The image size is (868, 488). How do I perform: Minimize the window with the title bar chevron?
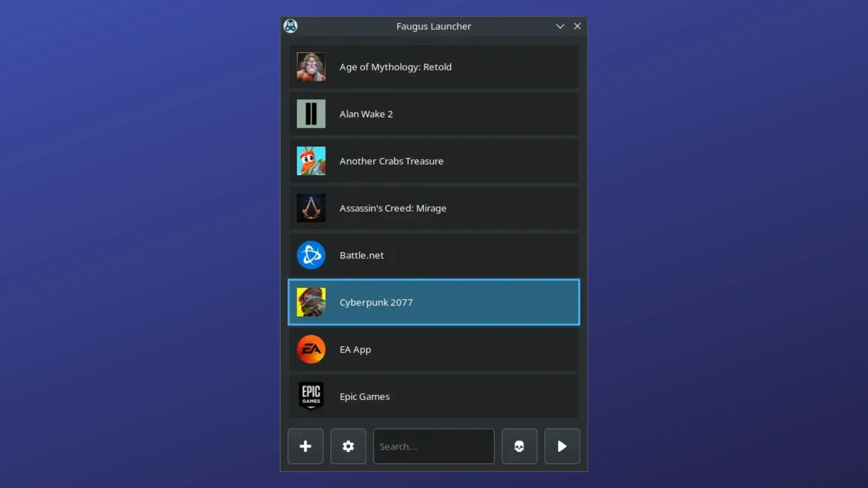click(560, 26)
